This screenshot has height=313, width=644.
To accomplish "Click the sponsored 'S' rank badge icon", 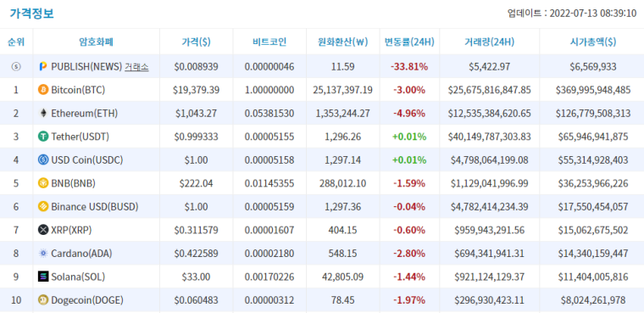I will pyautogui.click(x=16, y=67).
